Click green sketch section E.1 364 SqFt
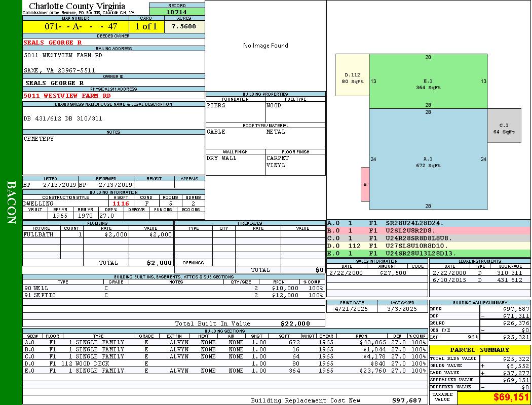The width and height of the screenshot is (532, 405). (428, 82)
